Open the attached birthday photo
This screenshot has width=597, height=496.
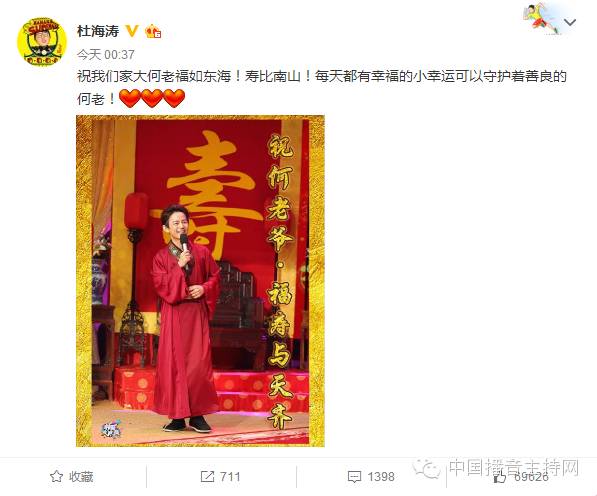pyautogui.click(x=200, y=281)
